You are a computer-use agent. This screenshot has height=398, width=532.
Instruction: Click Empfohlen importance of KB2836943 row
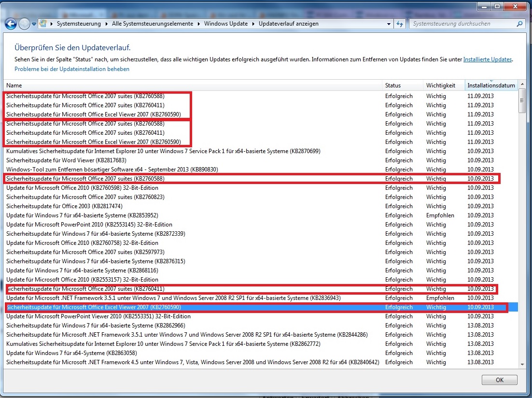point(440,298)
